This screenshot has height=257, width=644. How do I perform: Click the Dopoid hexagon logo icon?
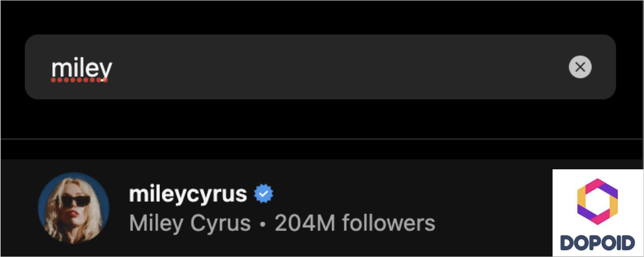click(597, 202)
